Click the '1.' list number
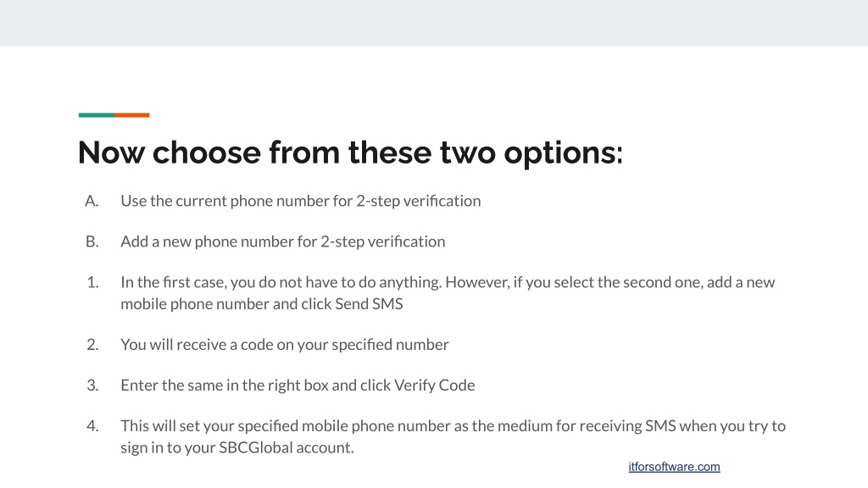 click(x=92, y=282)
